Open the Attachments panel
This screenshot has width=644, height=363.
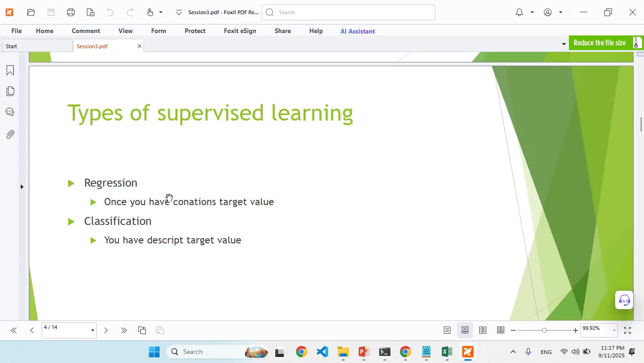(x=10, y=134)
